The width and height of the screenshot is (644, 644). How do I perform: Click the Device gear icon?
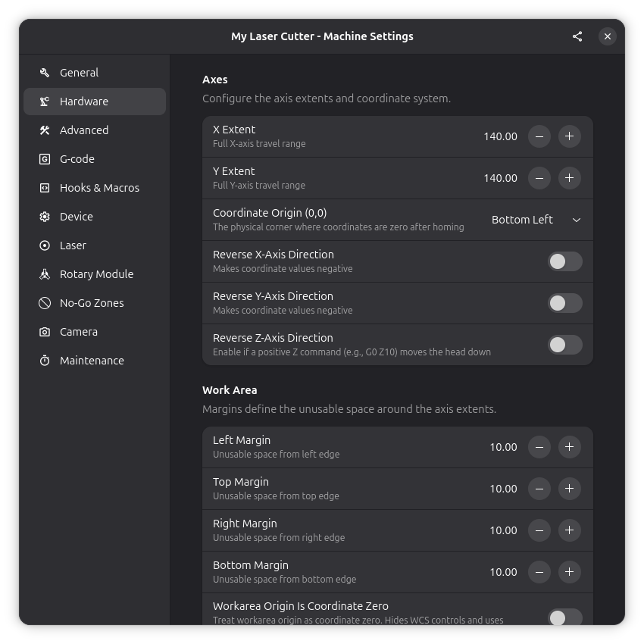[x=45, y=217]
